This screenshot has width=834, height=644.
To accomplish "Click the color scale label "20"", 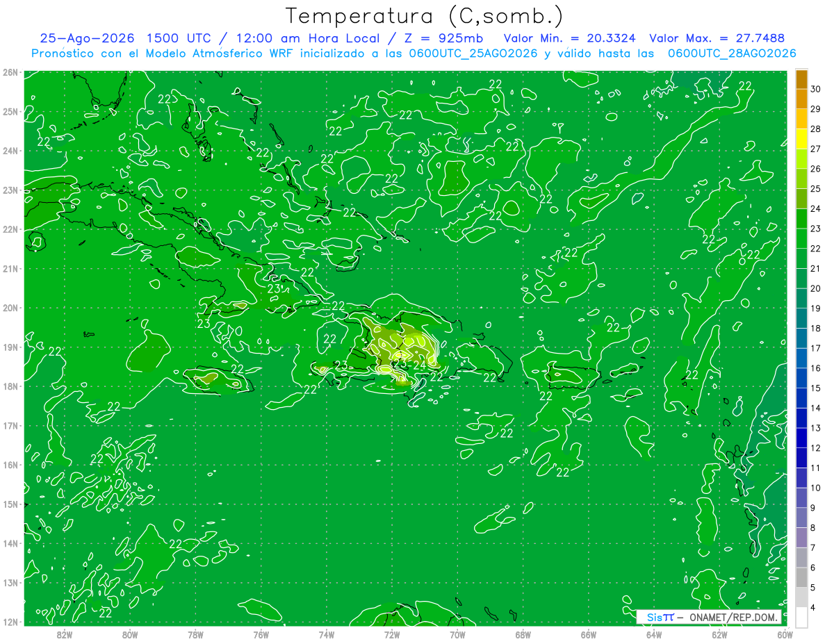I will (815, 288).
